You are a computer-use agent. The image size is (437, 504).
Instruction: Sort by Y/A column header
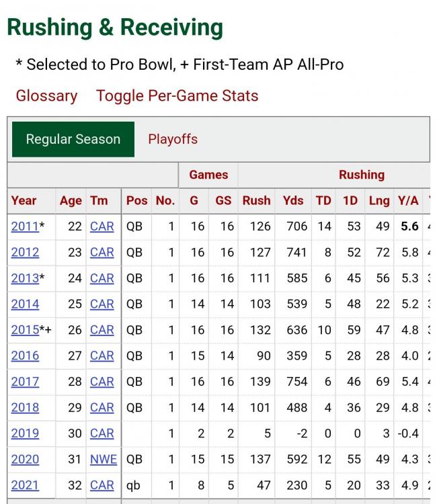[x=408, y=200]
